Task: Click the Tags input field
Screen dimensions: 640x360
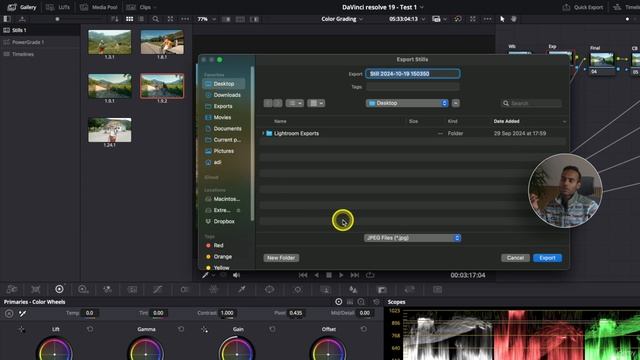Action: tap(413, 87)
